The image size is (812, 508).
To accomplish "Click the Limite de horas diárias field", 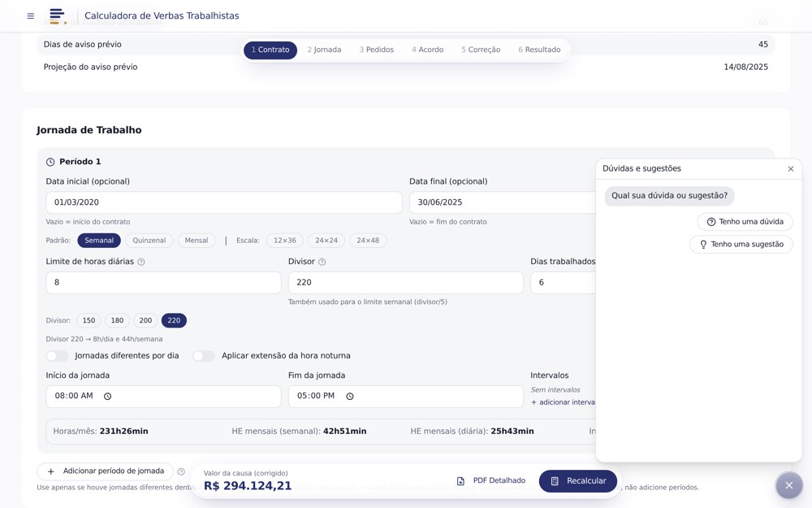I will click(163, 283).
